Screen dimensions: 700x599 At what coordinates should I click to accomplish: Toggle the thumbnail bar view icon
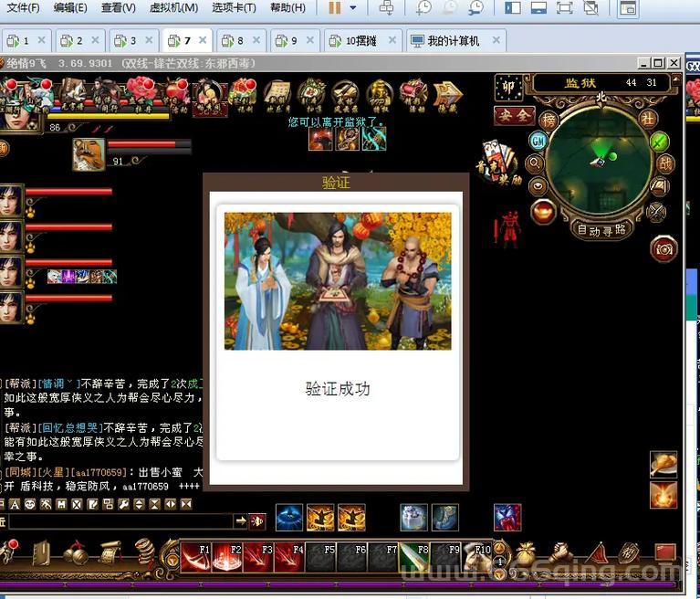[x=538, y=7]
